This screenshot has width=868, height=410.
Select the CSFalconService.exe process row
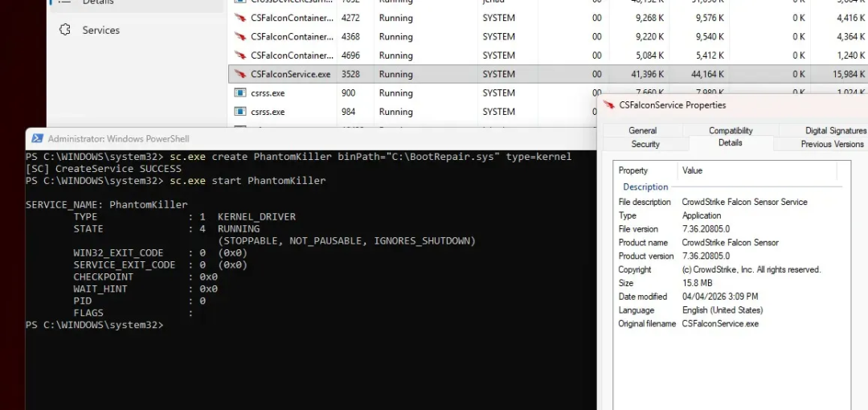click(548, 74)
